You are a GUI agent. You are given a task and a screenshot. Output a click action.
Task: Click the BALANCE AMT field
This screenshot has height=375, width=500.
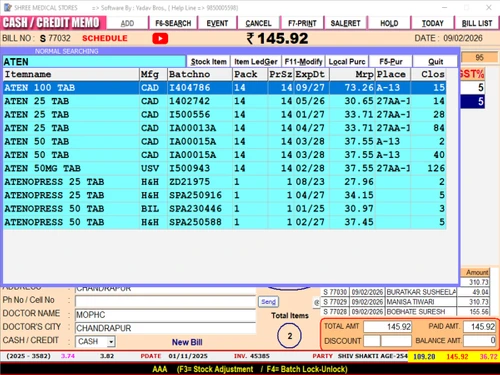(x=479, y=341)
